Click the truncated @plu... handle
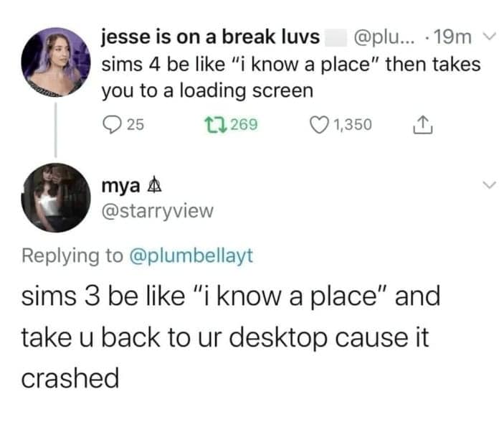 [x=384, y=37]
